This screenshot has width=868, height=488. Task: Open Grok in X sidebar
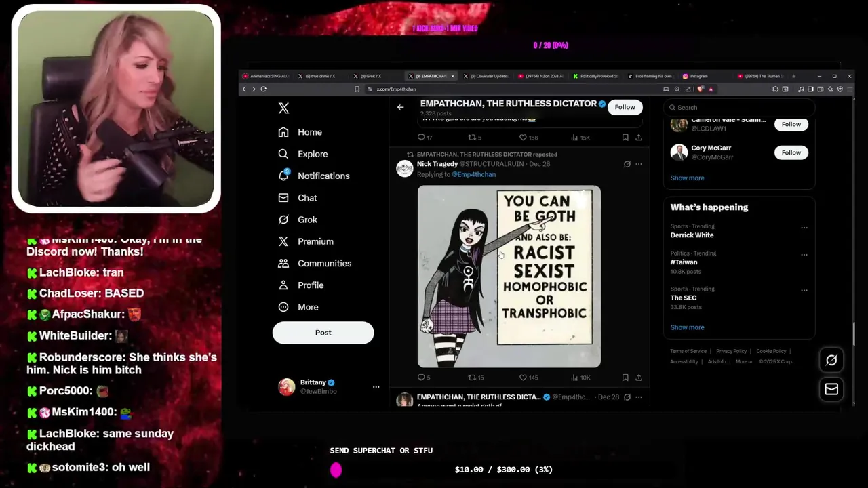298,220
